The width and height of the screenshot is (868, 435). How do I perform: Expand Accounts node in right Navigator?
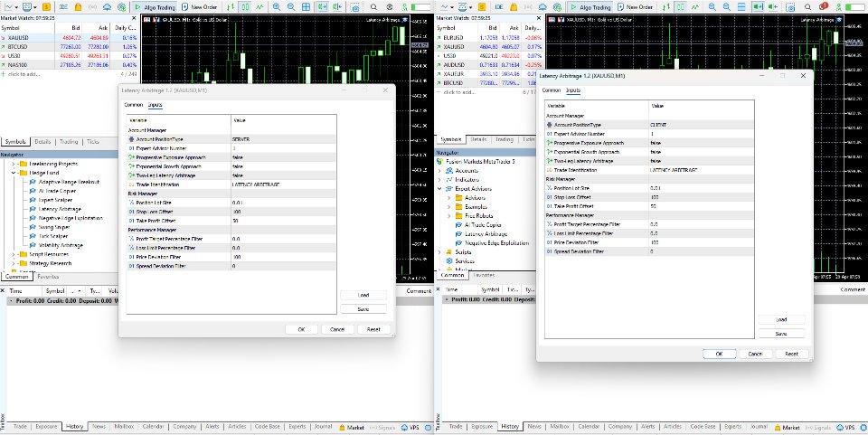click(440, 170)
